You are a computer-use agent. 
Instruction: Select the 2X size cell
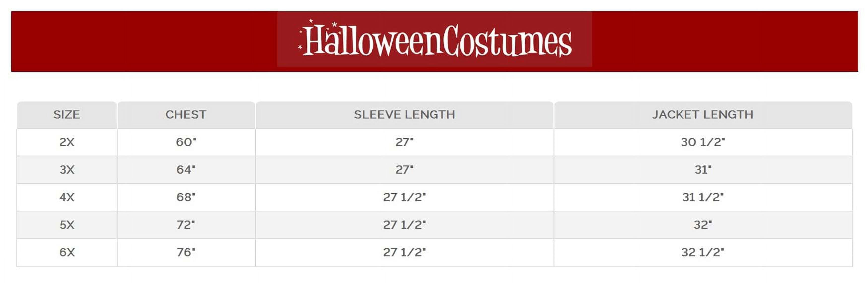pyautogui.click(x=67, y=142)
